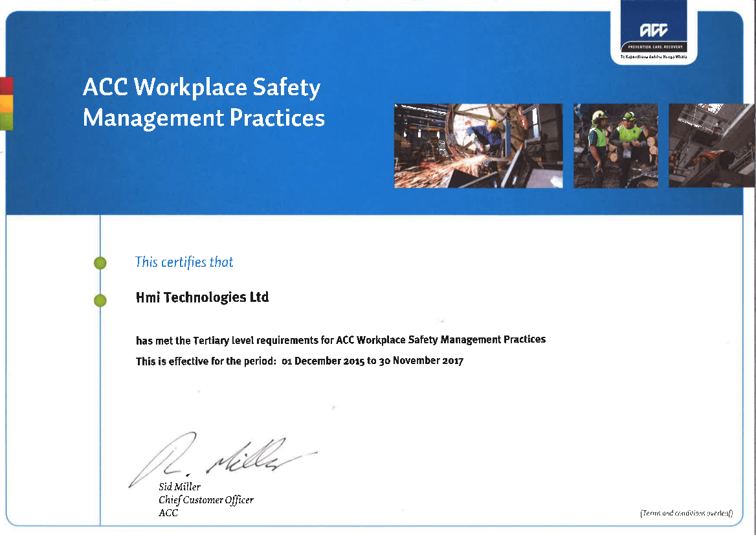Click the "Management Practices" title line

pyautogui.click(x=204, y=118)
